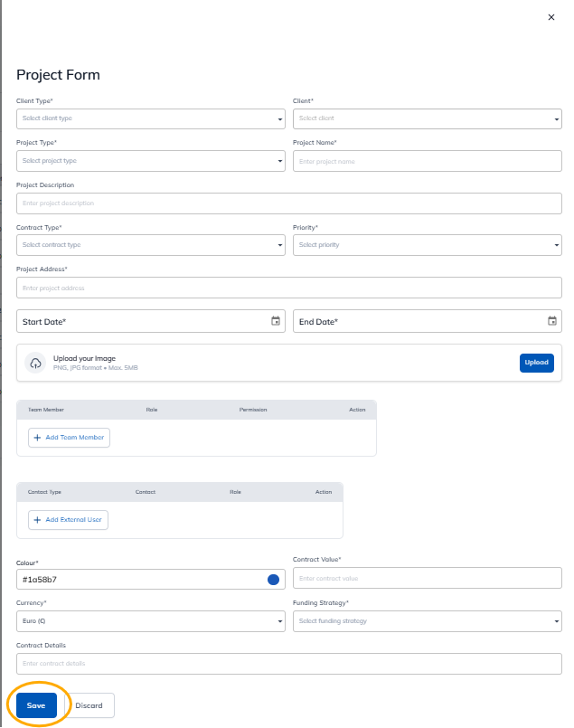
Task: Click into the Project Address field
Action: coord(288,288)
